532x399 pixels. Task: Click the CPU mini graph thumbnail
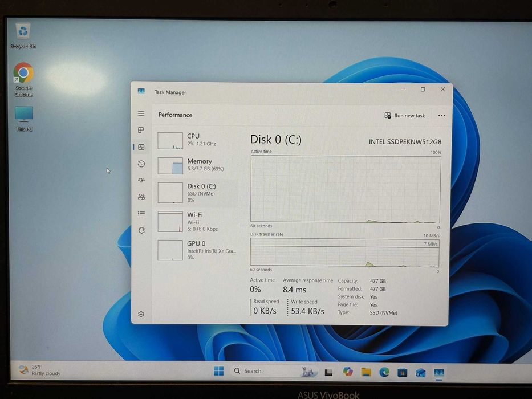click(x=170, y=141)
